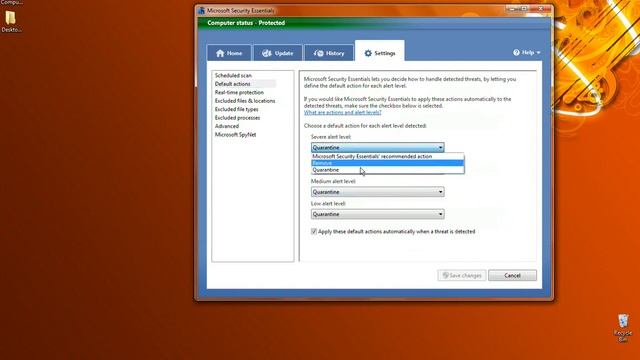Viewport: 640px width, 360px height.
Task: Open the History tab
Action: [329, 53]
